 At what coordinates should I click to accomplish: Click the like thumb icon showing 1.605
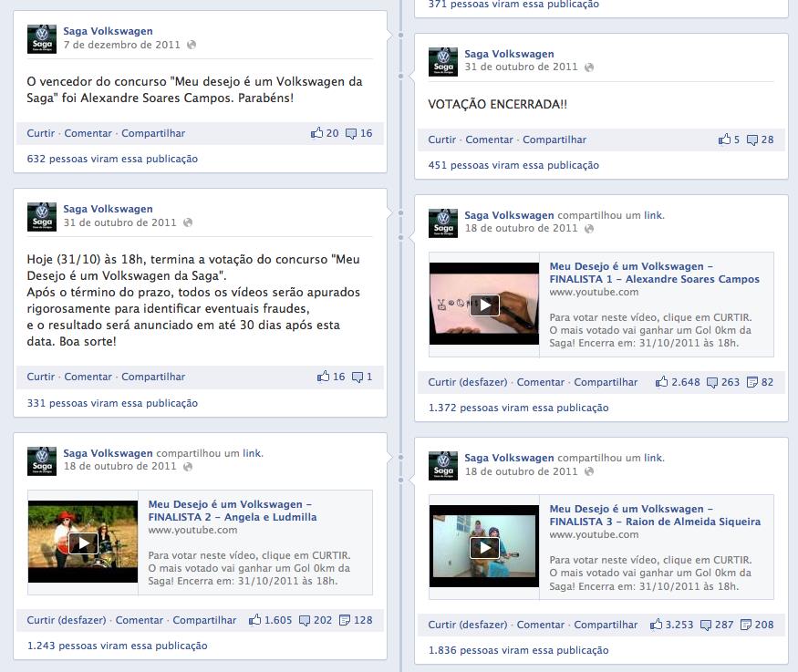pyautogui.click(x=254, y=620)
